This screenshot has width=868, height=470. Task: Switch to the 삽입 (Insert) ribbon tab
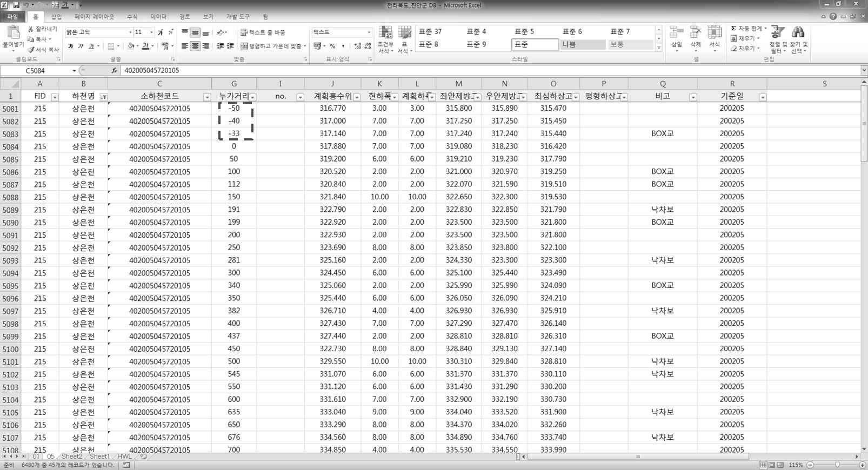pos(56,17)
